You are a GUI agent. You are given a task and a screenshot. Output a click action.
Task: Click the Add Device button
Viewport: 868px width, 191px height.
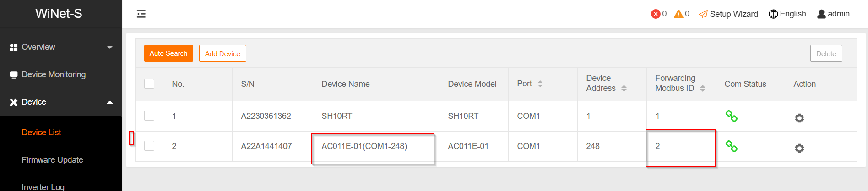tap(222, 53)
